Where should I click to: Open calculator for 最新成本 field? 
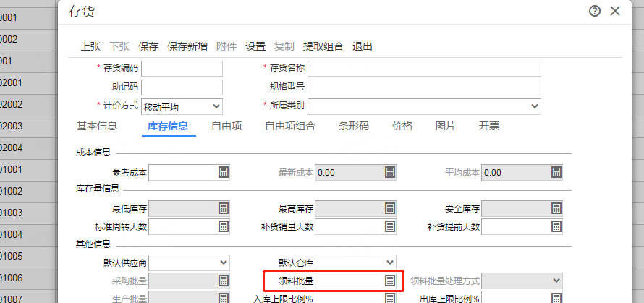[390, 172]
